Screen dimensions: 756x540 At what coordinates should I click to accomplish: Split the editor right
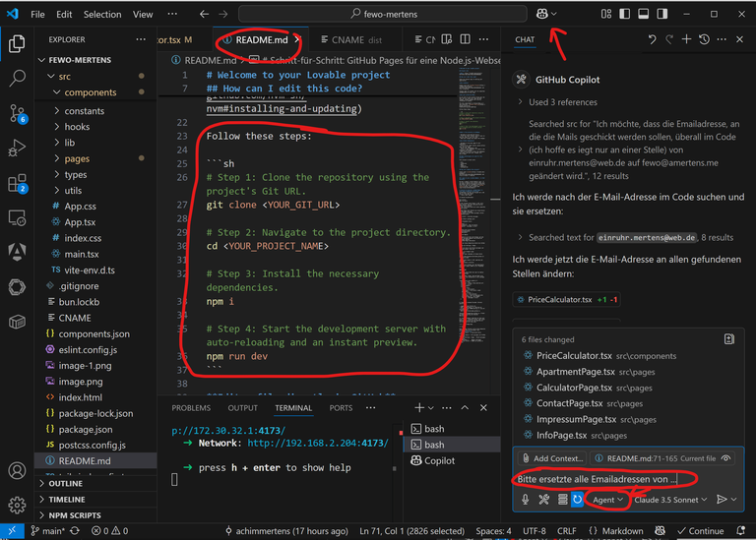coord(466,39)
